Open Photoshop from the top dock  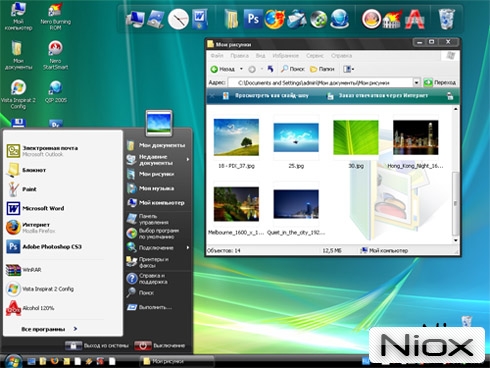coord(253,19)
